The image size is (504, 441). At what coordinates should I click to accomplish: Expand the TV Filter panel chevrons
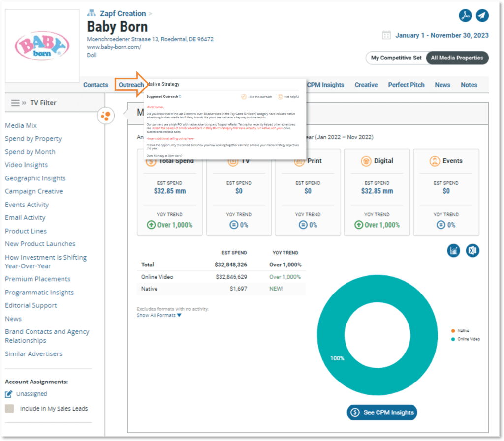pos(24,103)
